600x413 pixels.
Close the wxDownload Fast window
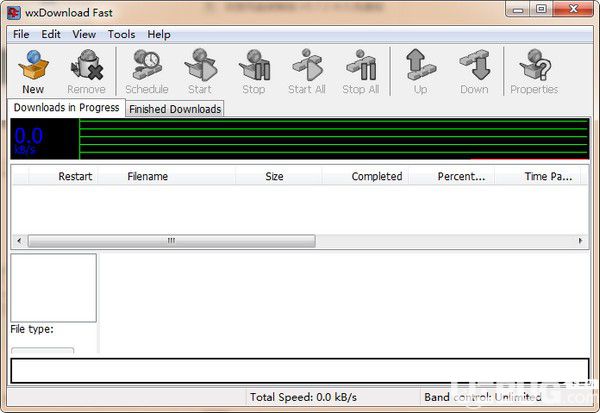pyautogui.click(x=573, y=9)
